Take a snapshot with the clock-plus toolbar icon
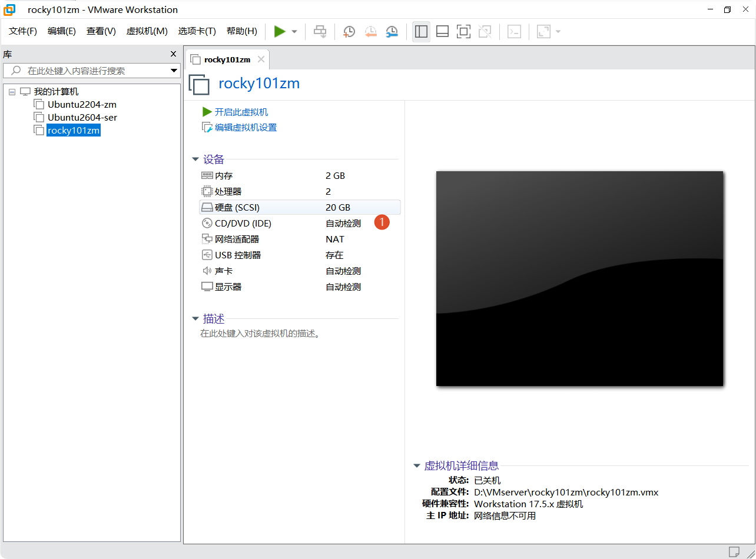Image resolution: width=756 pixels, height=559 pixels. 349,31
